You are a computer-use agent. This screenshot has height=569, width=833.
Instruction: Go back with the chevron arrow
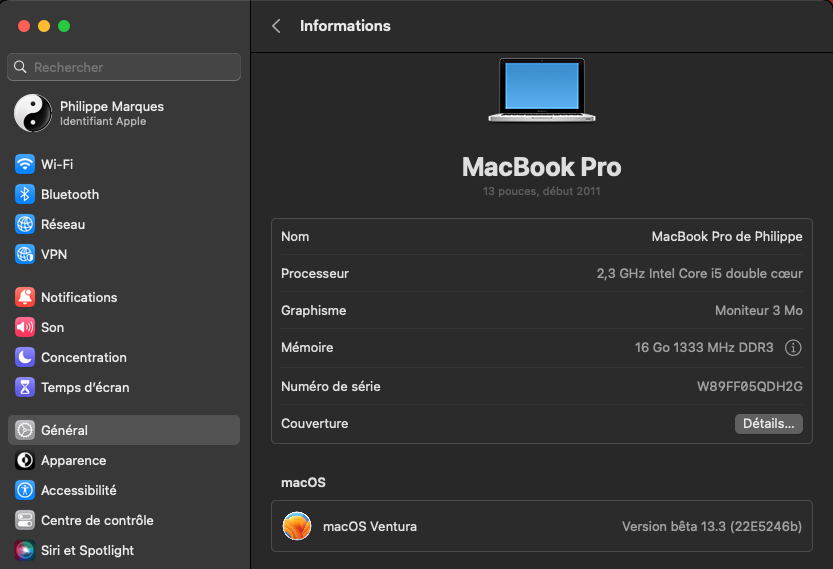pos(276,26)
